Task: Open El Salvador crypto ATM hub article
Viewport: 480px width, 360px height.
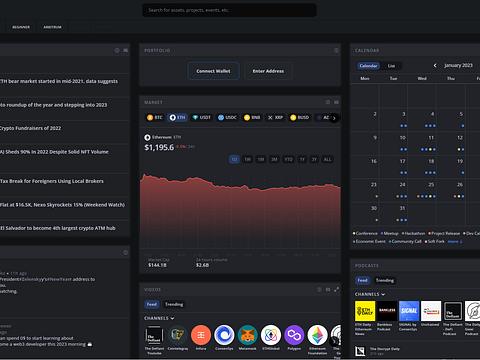Action: (58, 228)
